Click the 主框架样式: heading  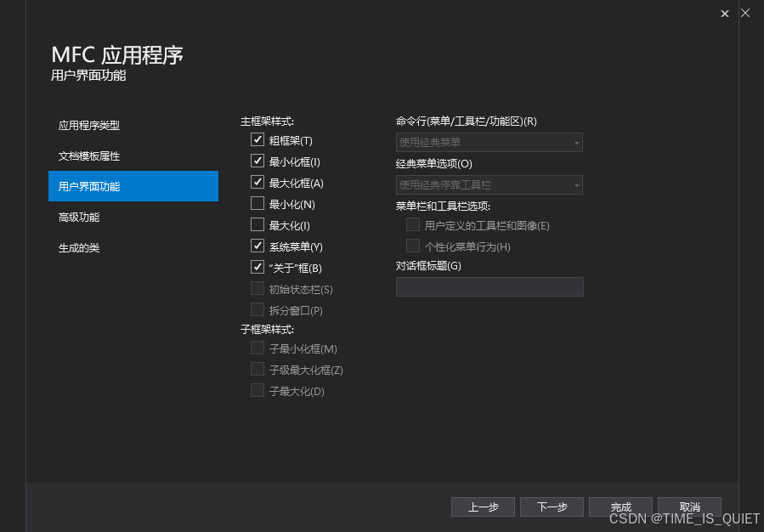coord(267,122)
